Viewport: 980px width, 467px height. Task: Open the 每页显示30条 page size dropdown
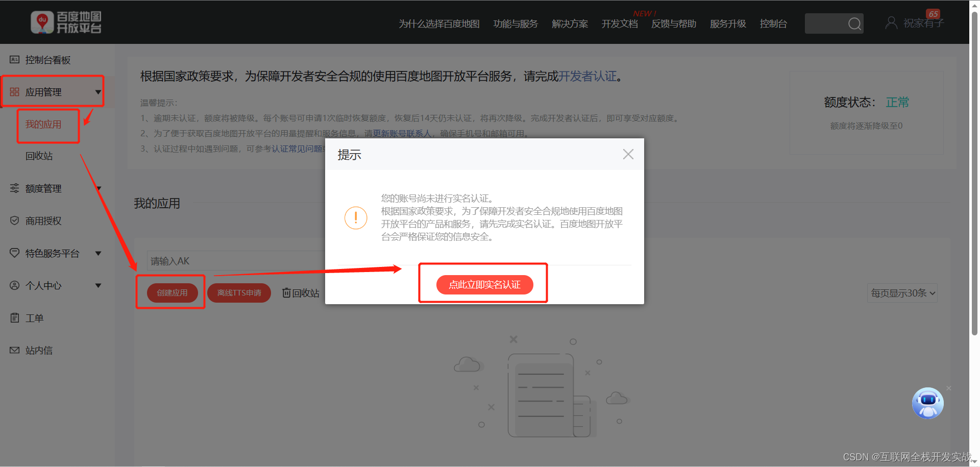point(902,293)
